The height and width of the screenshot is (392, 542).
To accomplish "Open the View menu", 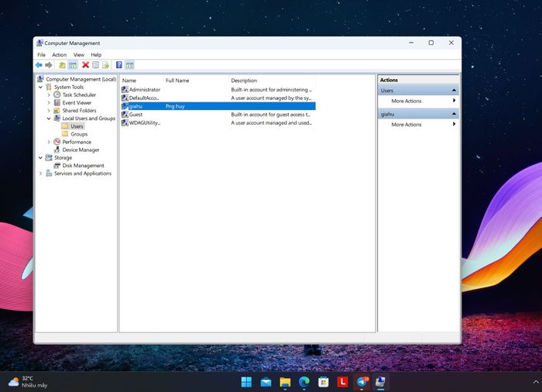I will [78, 55].
